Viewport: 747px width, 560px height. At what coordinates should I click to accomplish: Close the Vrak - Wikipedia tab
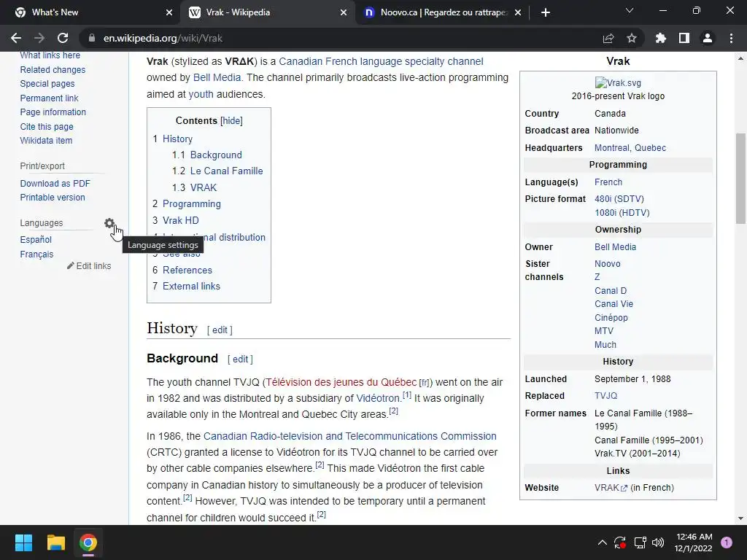coord(344,12)
